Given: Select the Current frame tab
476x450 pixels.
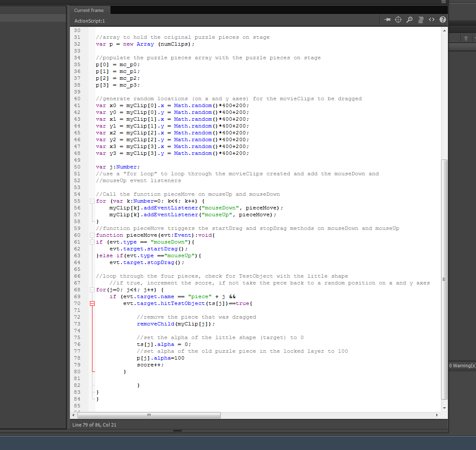Looking at the screenshot, I should [89, 10].
